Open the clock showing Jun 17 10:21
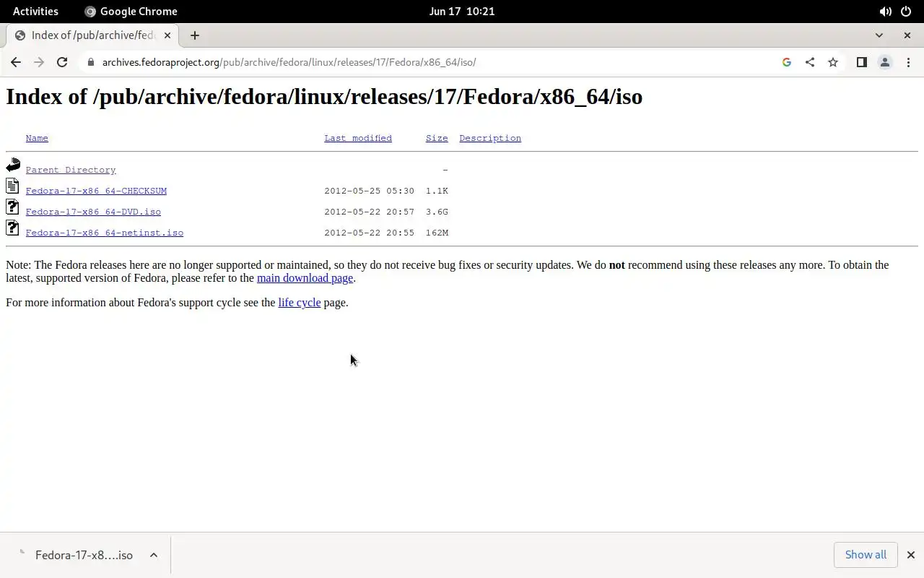924x578 pixels. point(461,12)
